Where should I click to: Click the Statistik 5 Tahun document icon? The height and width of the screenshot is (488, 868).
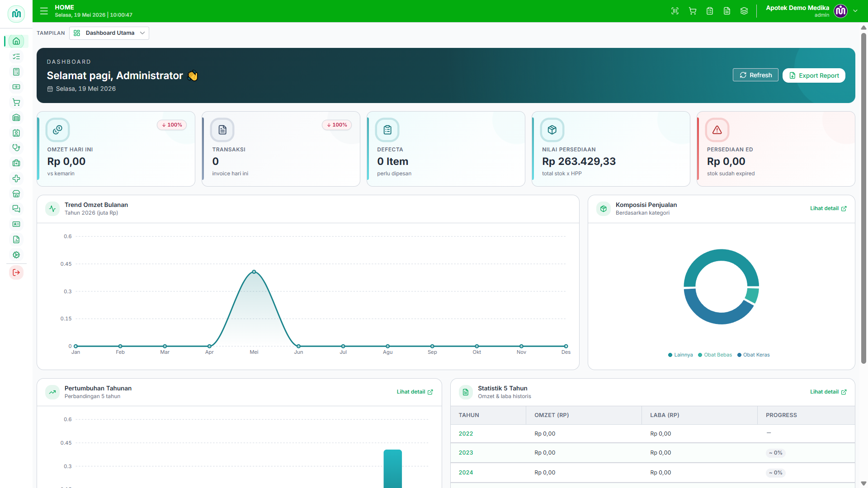tap(466, 392)
